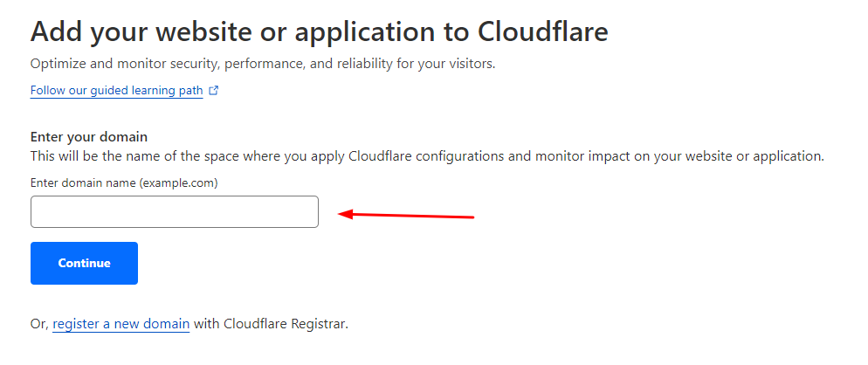This screenshot has width=868, height=365.
Task: Click the "Enter domain name (example.com)" label
Action: [x=124, y=183]
